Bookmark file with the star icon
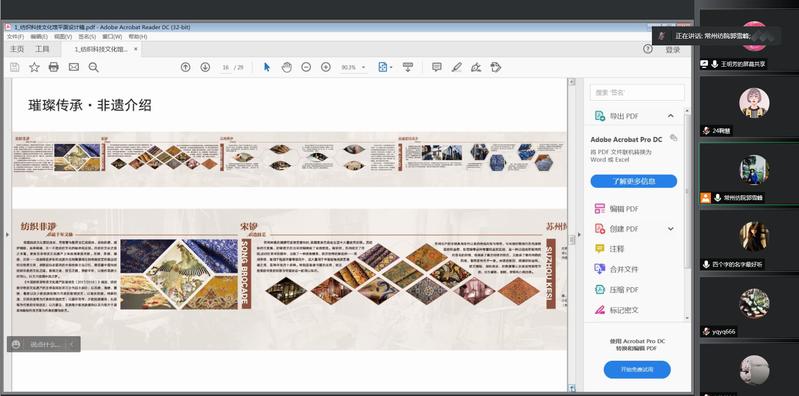The width and height of the screenshot is (799, 396). (x=34, y=67)
